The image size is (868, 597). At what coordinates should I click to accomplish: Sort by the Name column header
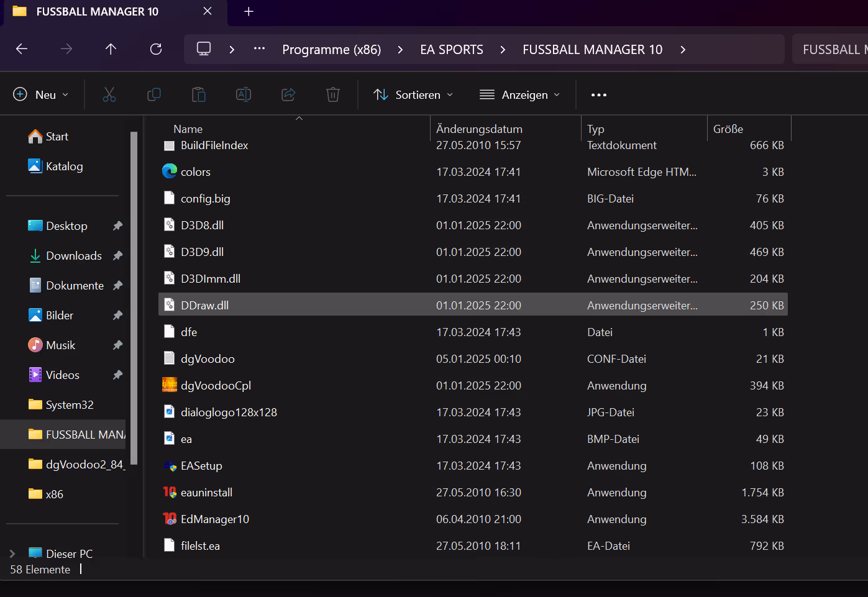point(188,129)
